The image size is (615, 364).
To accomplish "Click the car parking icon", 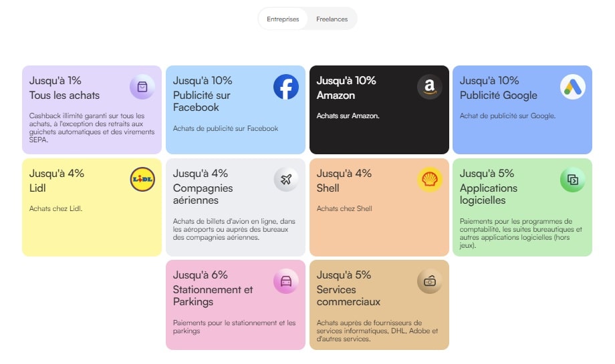I will pos(286,281).
